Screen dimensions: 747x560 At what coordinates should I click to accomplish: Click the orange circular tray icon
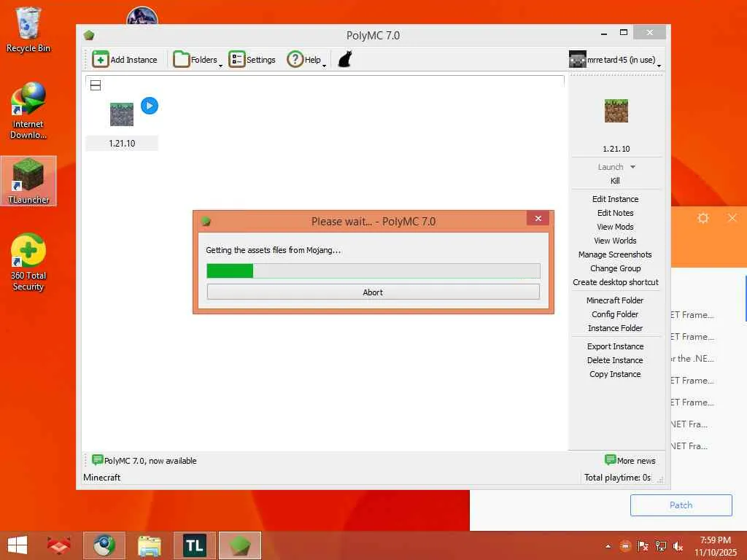click(625, 546)
